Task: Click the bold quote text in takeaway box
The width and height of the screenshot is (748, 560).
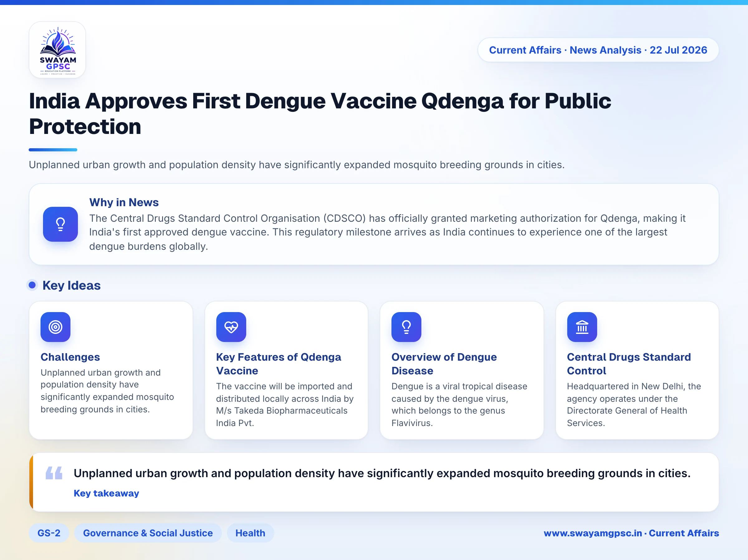Action: coord(382,473)
